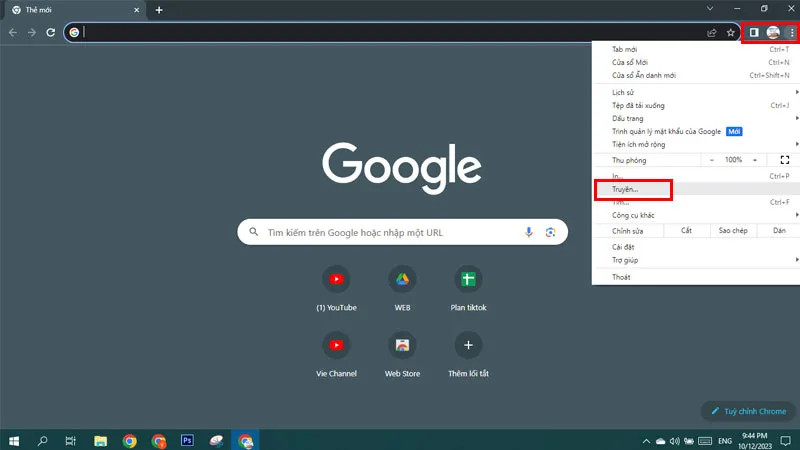800x450 pixels.
Task: Open Google Lens image search icon
Action: pos(550,233)
